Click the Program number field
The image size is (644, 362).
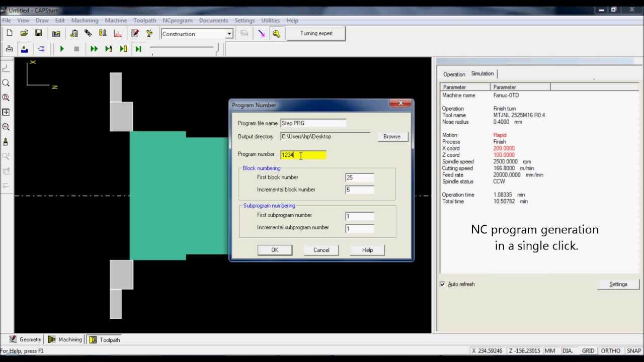coord(303,155)
